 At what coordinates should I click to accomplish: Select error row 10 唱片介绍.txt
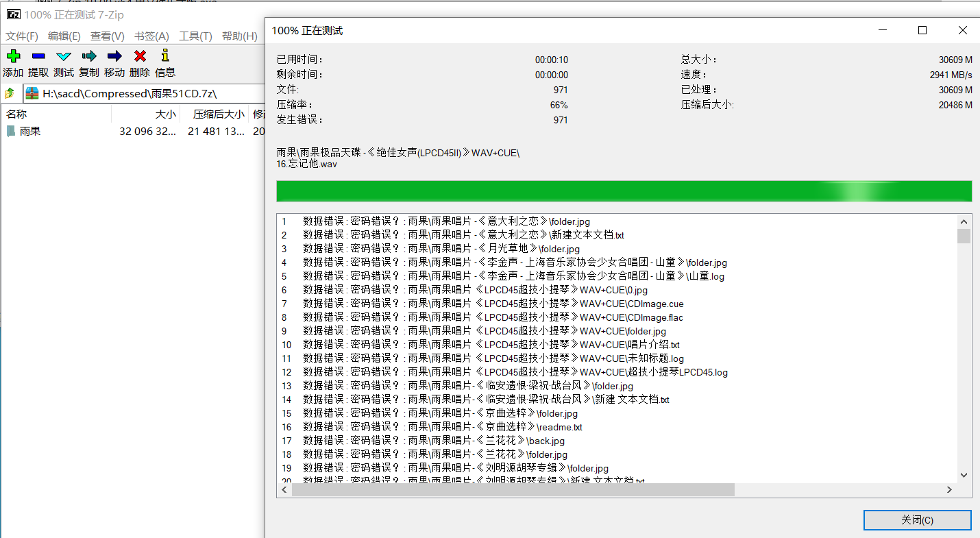[617, 345]
